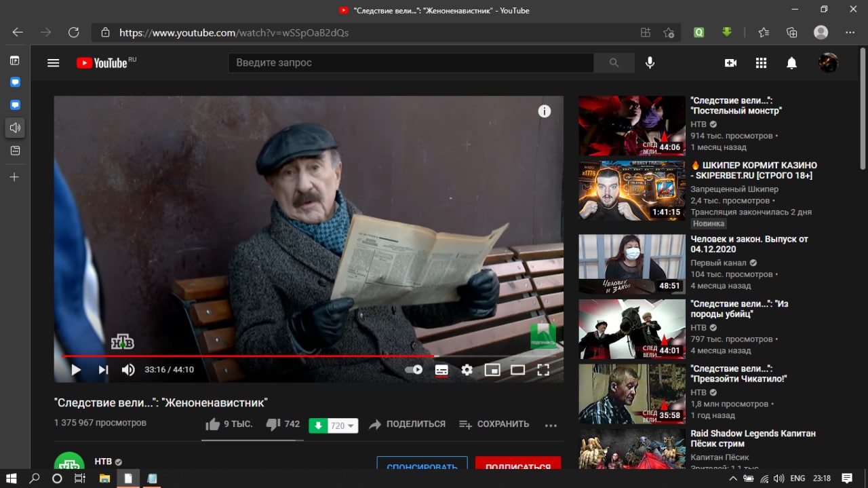Play the video
Viewport: 868px width, 488px height.
[x=76, y=370]
